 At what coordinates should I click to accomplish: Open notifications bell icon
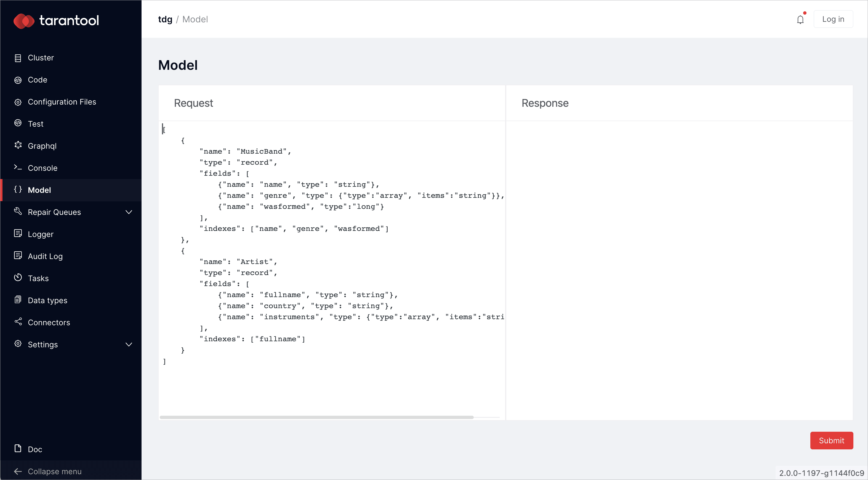801,20
